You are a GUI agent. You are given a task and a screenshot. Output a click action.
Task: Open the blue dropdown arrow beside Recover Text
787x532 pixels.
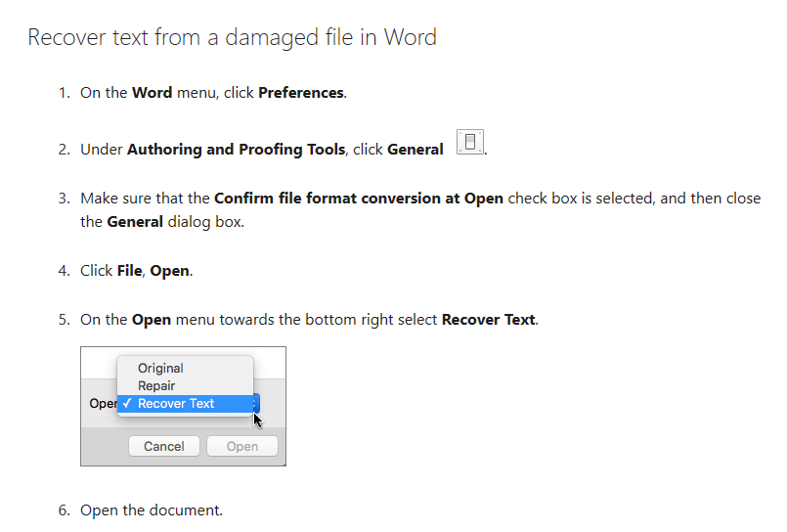pos(256,404)
